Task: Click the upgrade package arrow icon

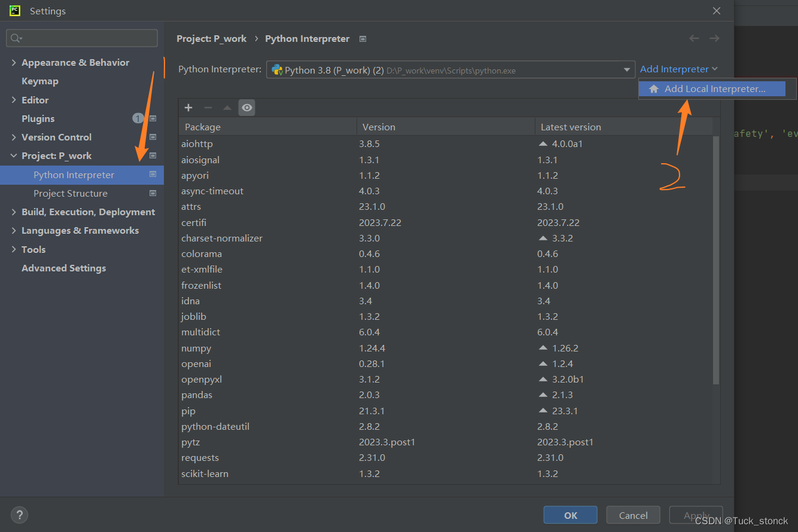Action: pos(227,108)
